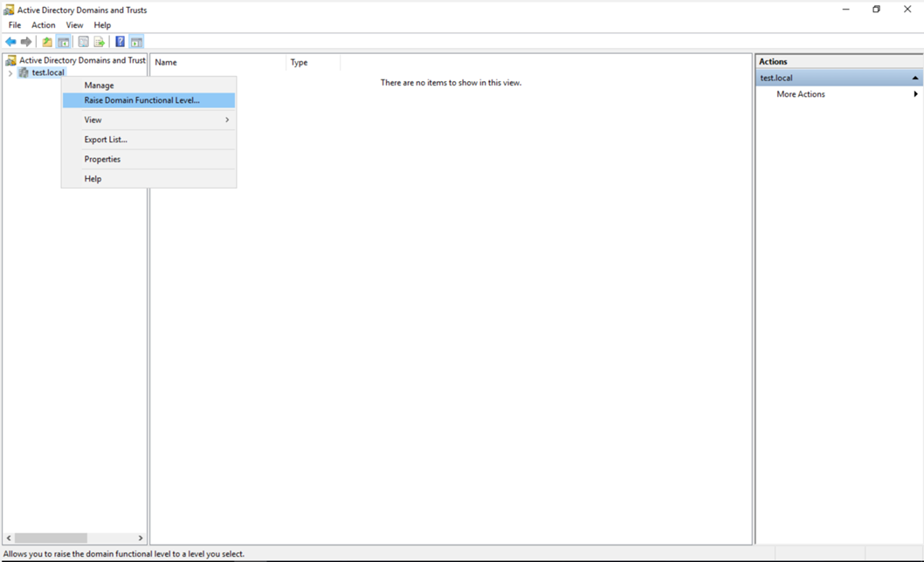Click the Refresh toolbar icon
Image resolution: width=924 pixels, height=562 pixels.
tap(83, 42)
